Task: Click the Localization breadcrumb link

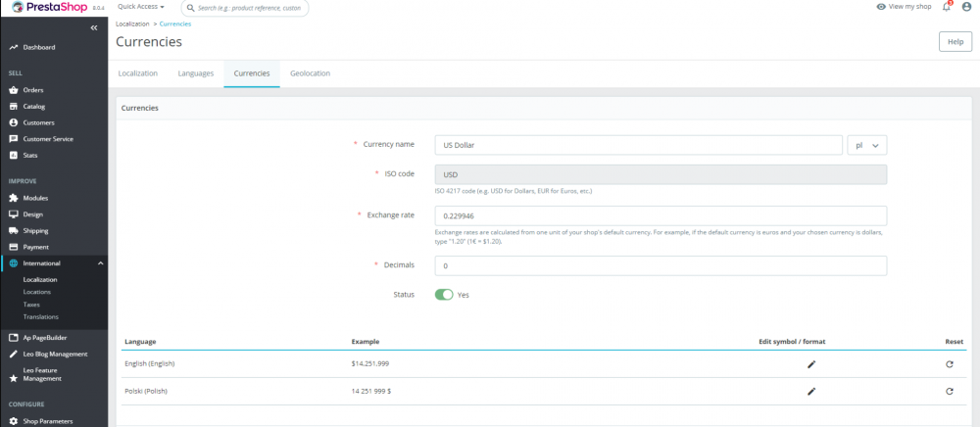Action: pos(132,24)
